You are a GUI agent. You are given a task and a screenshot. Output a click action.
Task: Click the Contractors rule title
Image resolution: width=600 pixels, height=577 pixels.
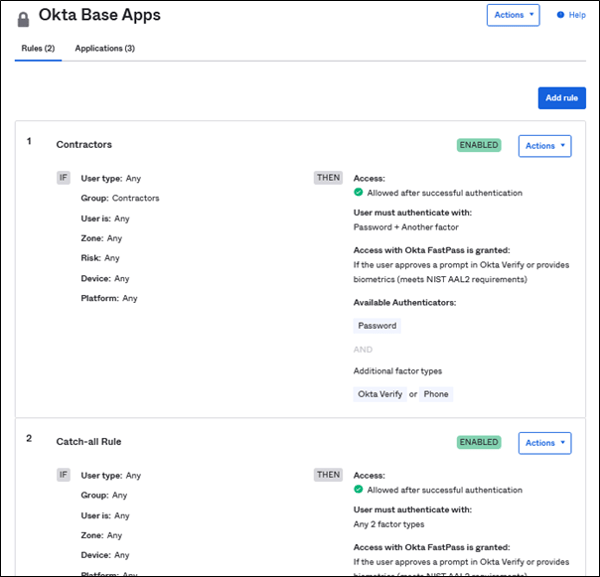coord(84,145)
